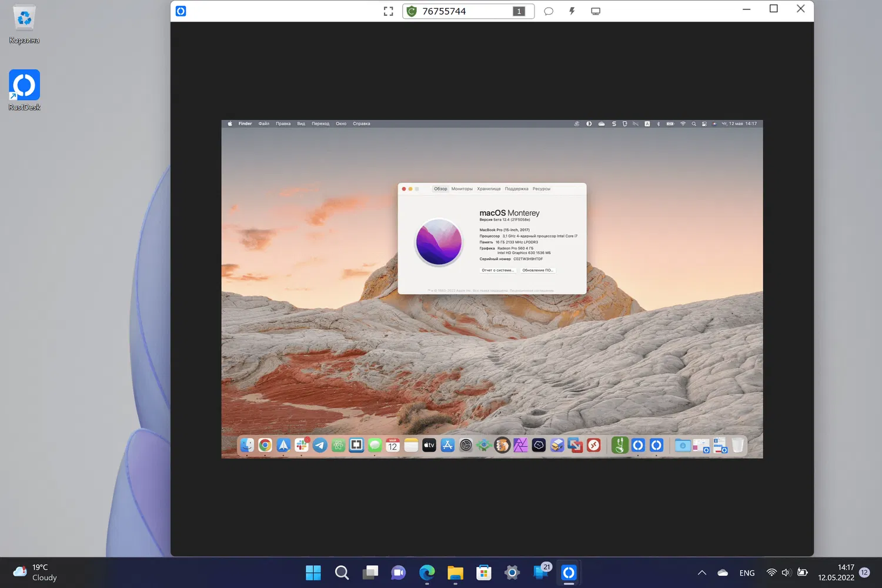The width and height of the screenshot is (882, 588).
Task: Open Finder from the macOS dock
Action: pos(247,445)
